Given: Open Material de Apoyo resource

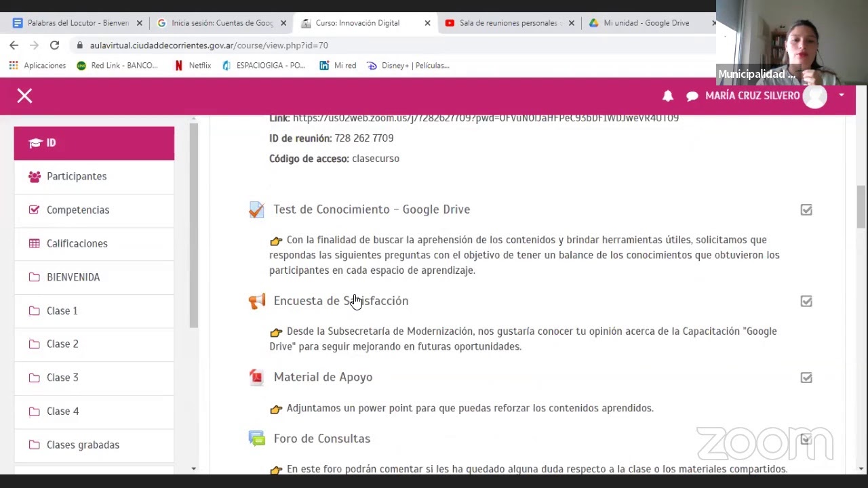Looking at the screenshot, I should click(323, 377).
